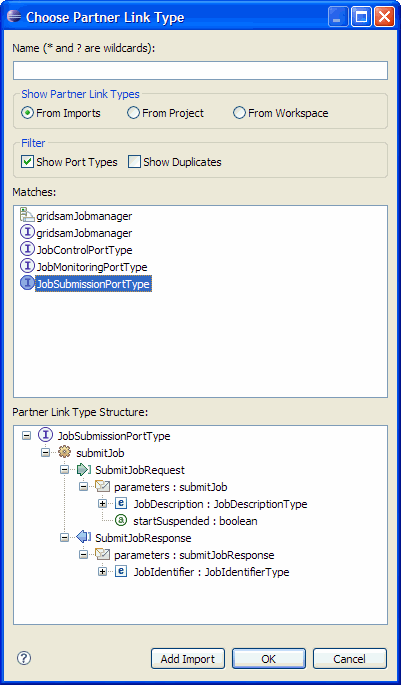401x685 pixels.
Task: Open help with the question mark icon
Action: (24, 657)
